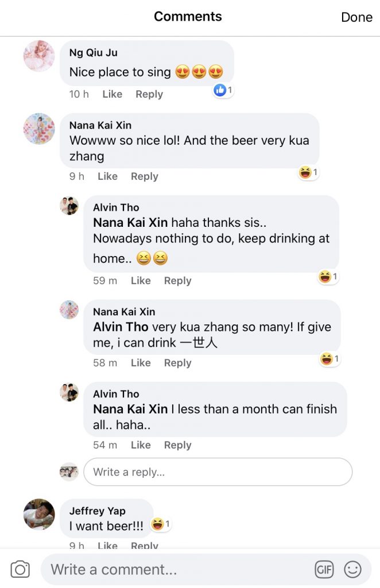Image resolution: width=380 pixels, height=588 pixels.
Task: View laughing reaction on Jeffrey Yap's comment
Action: [x=160, y=524]
